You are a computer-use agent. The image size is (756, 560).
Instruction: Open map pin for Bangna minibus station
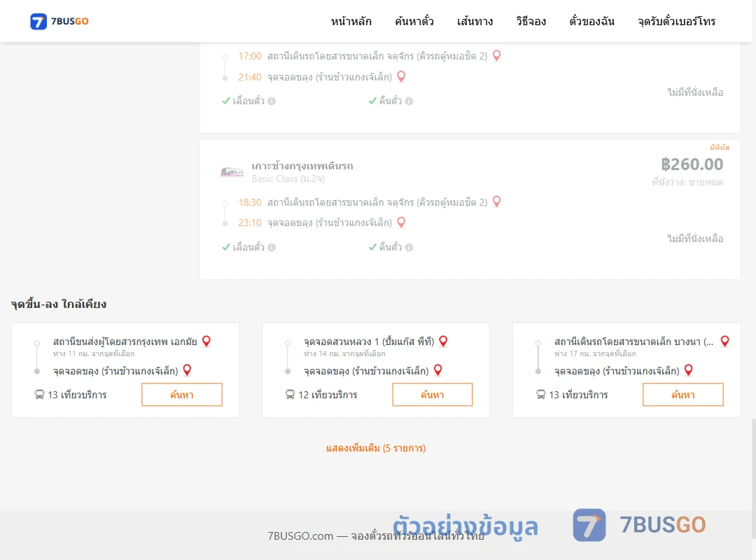pyautogui.click(x=724, y=342)
